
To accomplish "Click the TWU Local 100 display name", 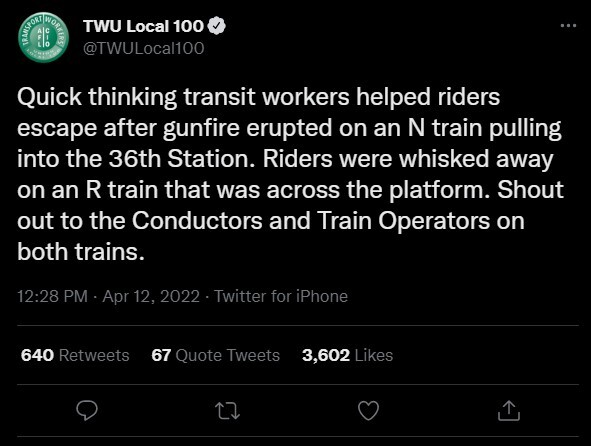I will tap(144, 26).
